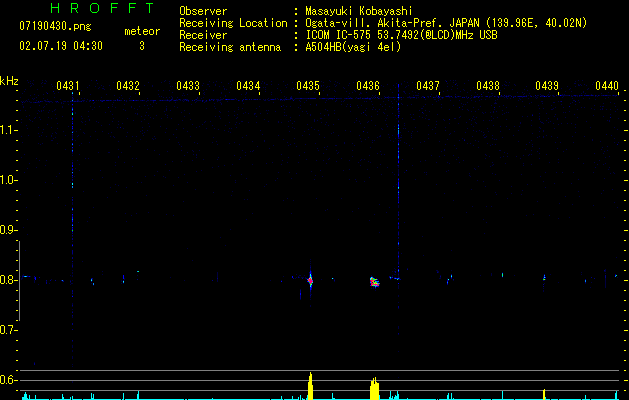
Task: Click the 0431 time axis marker
Action: (67, 85)
